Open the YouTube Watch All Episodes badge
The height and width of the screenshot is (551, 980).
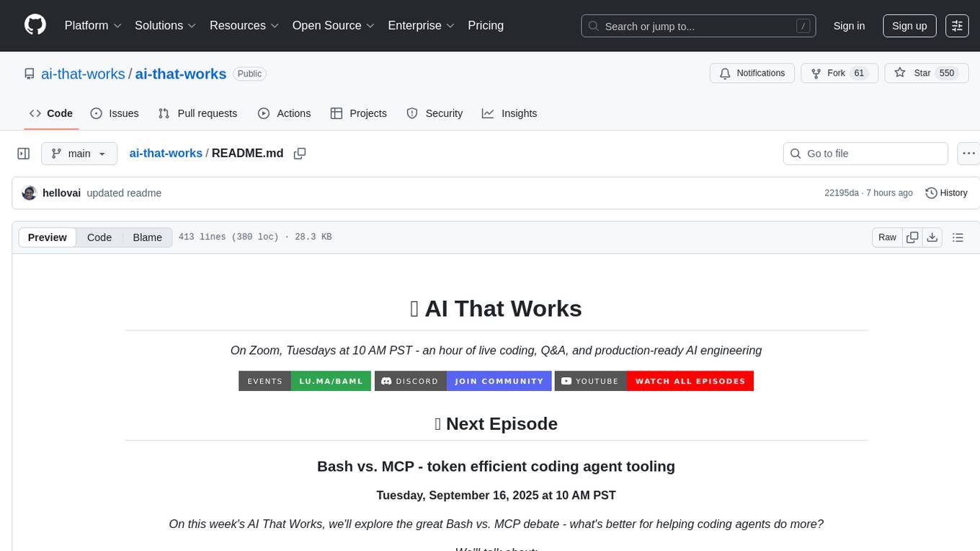[654, 381]
